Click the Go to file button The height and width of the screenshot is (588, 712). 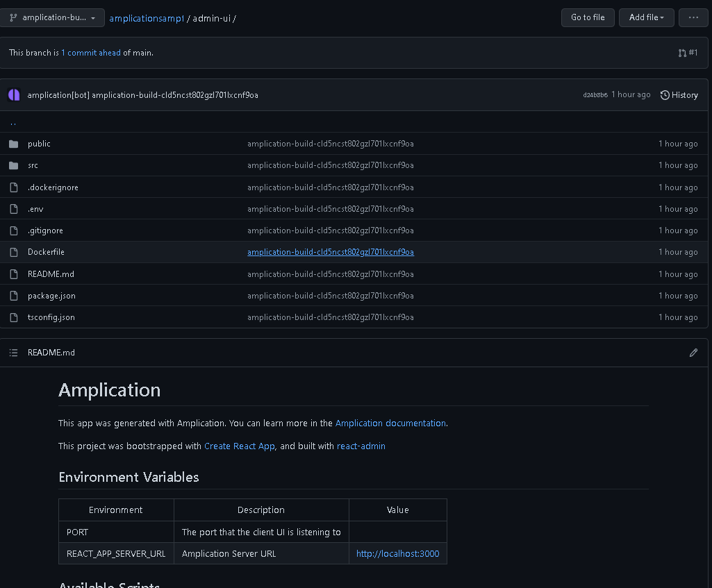coord(588,17)
